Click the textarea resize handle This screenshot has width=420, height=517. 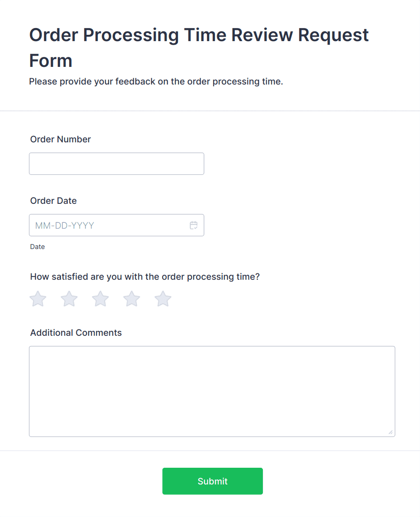point(391,433)
